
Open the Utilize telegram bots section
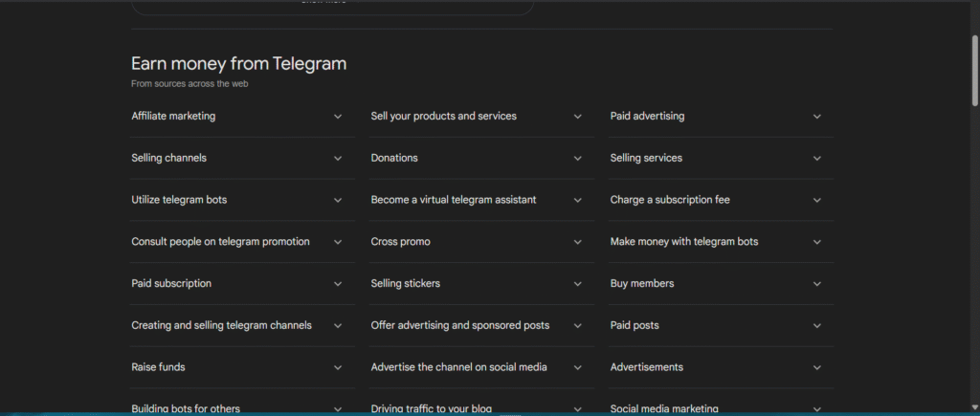179,201
